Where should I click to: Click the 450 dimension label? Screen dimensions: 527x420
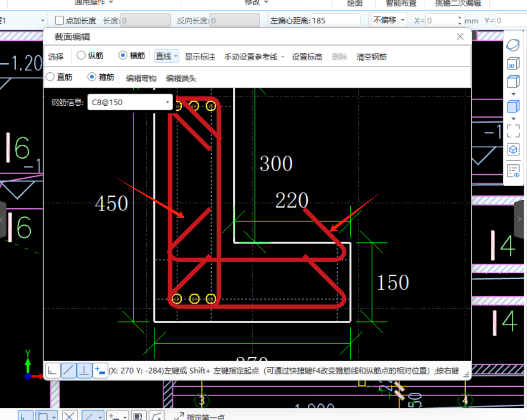(111, 203)
